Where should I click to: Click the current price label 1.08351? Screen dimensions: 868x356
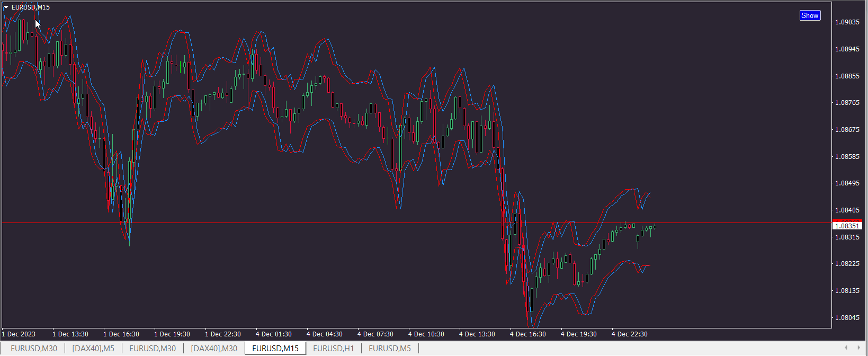pyautogui.click(x=847, y=226)
